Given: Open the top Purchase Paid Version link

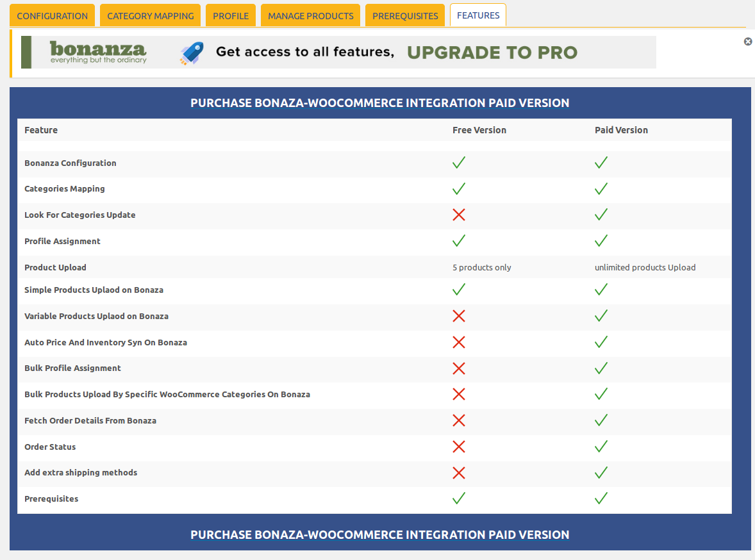Looking at the screenshot, I should [x=380, y=103].
